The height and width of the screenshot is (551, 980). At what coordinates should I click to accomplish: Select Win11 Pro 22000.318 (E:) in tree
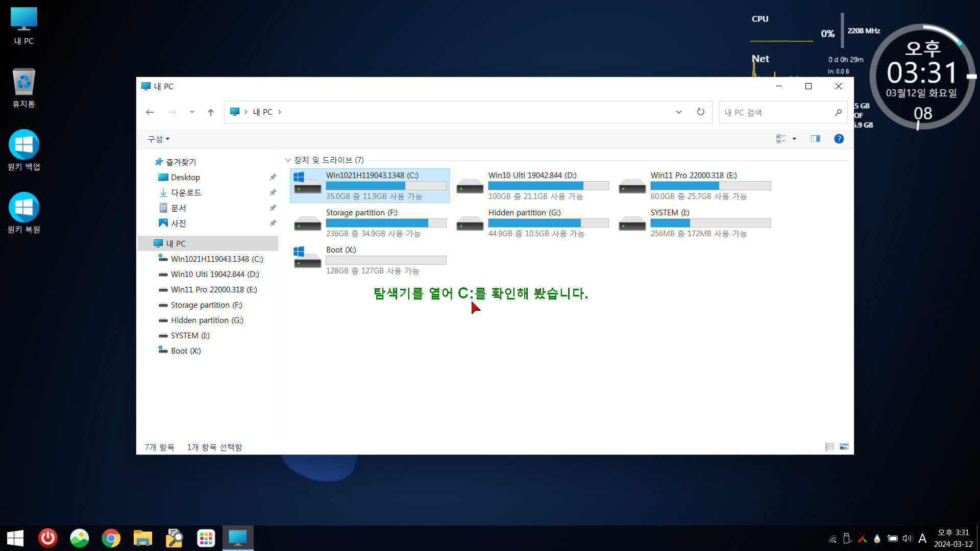click(x=213, y=289)
